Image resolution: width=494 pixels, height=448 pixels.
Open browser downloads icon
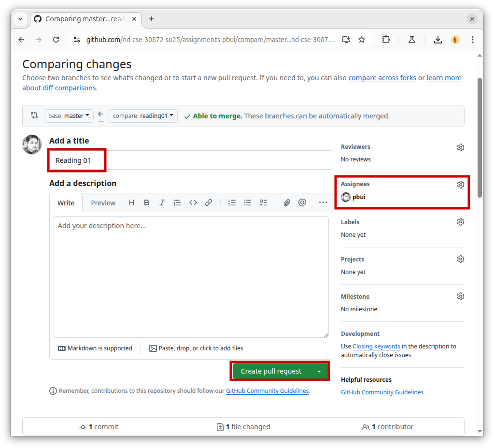[x=438, y=40]
